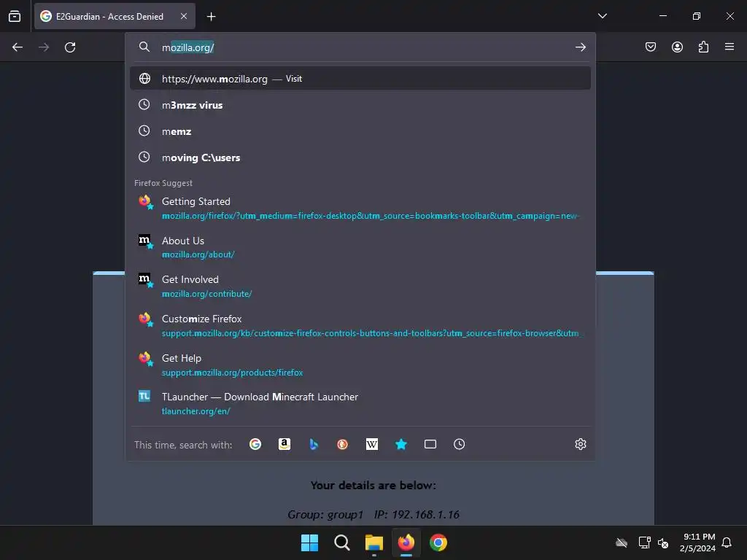Expand the list all tabs chevron
Screen dimensions: 747x560
coord(602,16)
